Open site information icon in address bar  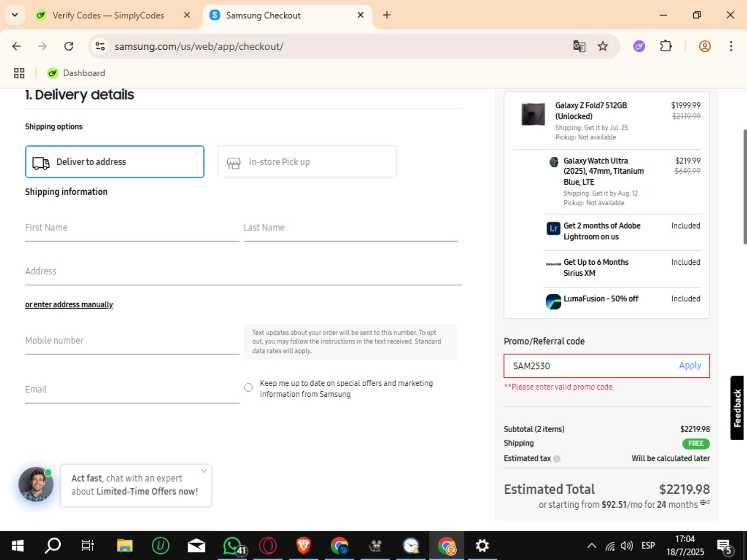click(100, 46)
